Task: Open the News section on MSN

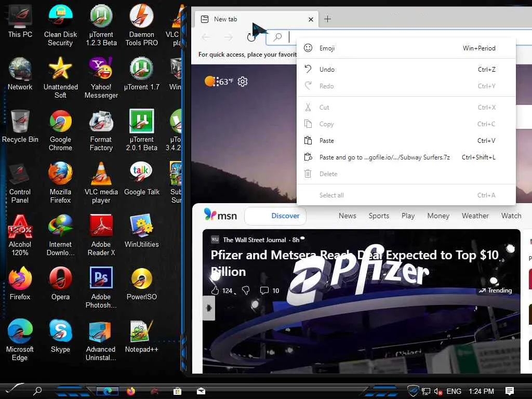Action: 348,216
